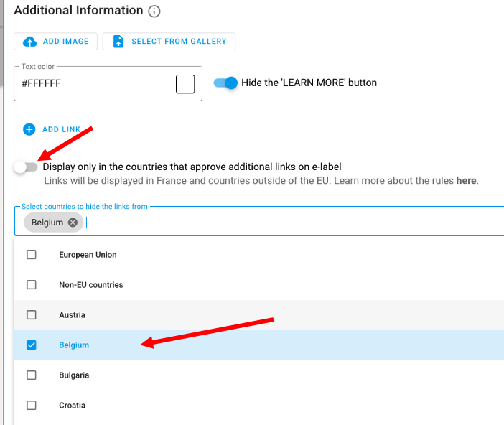Click the white text color swatch
The image size is (504, 425).
[x=185, y=84]
